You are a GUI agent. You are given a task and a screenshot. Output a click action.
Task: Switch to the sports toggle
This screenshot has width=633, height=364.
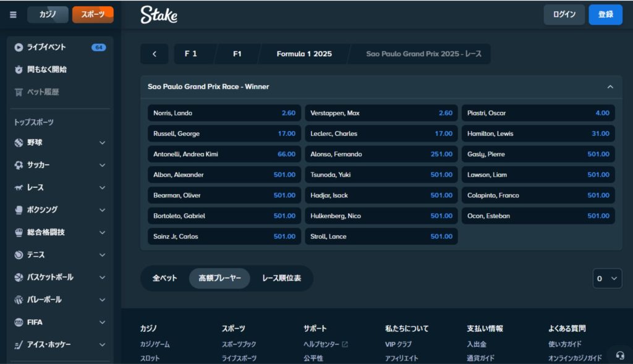tap(93, 15)
